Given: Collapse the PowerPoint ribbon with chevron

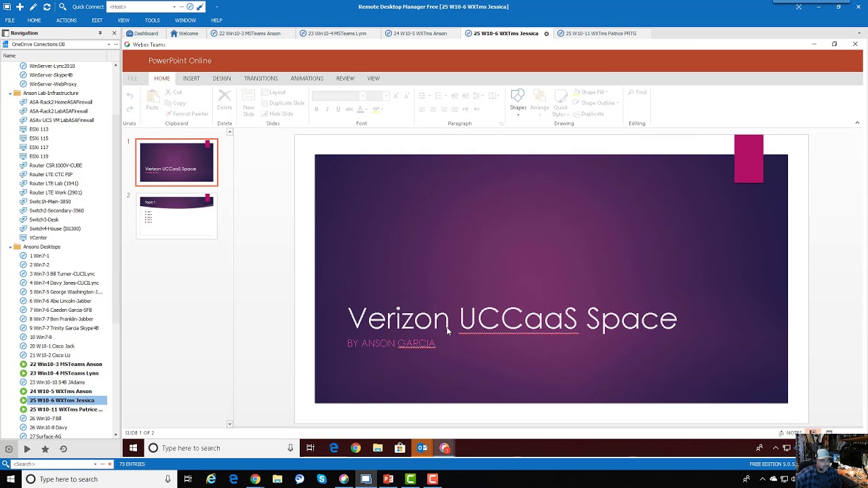Looking at the screenshot, I should point(857,123).
